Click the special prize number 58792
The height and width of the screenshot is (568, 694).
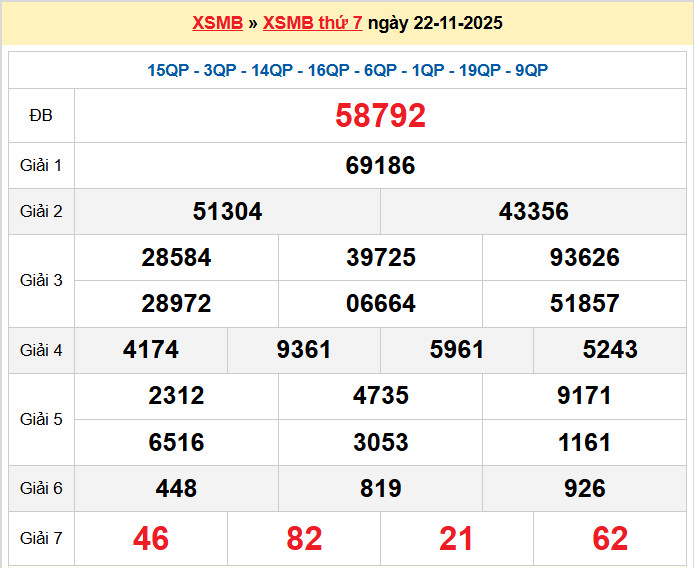tap(380, 115)
